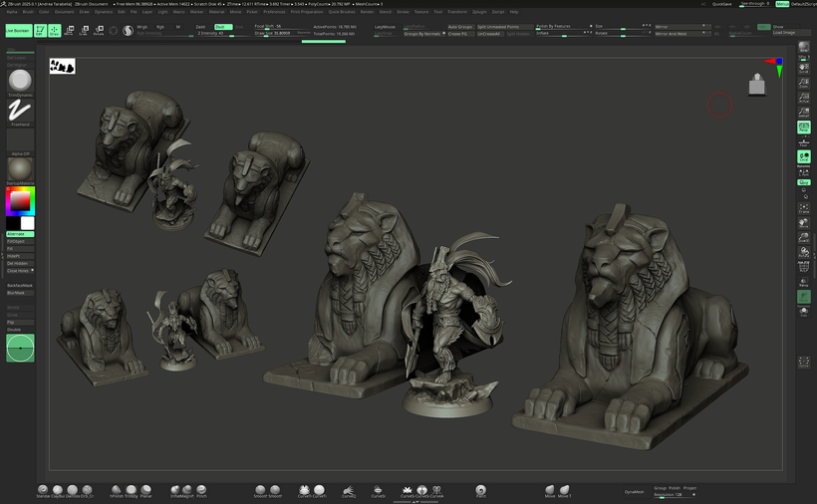Open the Preferences menu
Viewport: 817px width, 504px height.
pos(273,12)
